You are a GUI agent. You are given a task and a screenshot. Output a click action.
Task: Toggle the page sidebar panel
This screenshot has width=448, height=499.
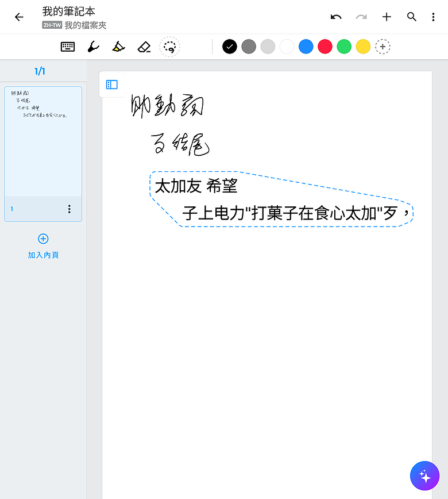click(x=111, y=85)
